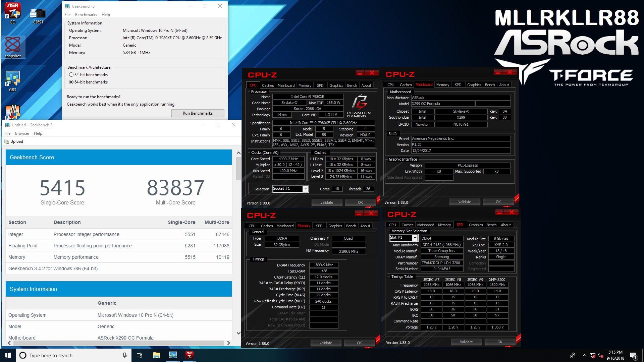Click scroll right arrow in Geekbench results
This screenshot has height=362, width=644.
228,343
